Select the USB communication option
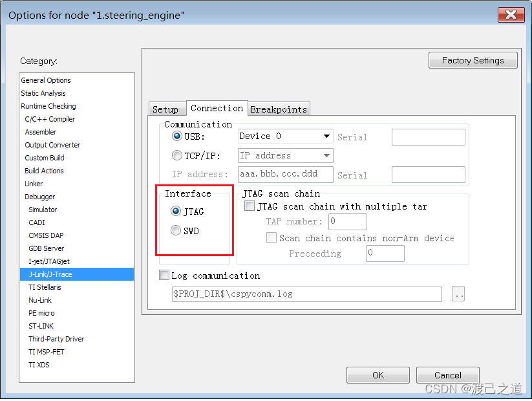532x401 pixels. [176, 136]
